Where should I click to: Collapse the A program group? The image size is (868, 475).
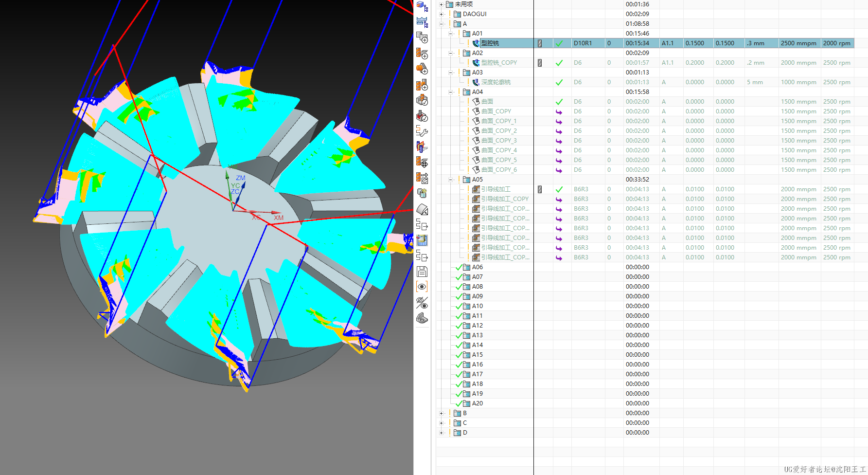[x=441, y=24]
